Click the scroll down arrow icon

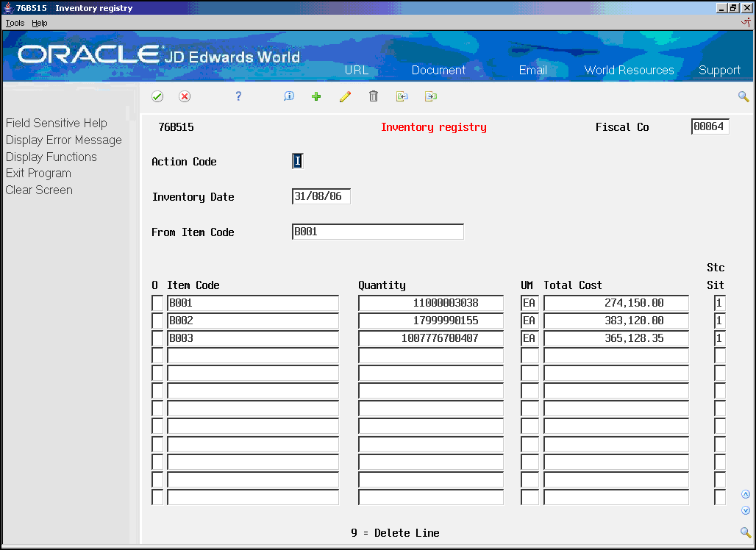[x=746, y=510]
